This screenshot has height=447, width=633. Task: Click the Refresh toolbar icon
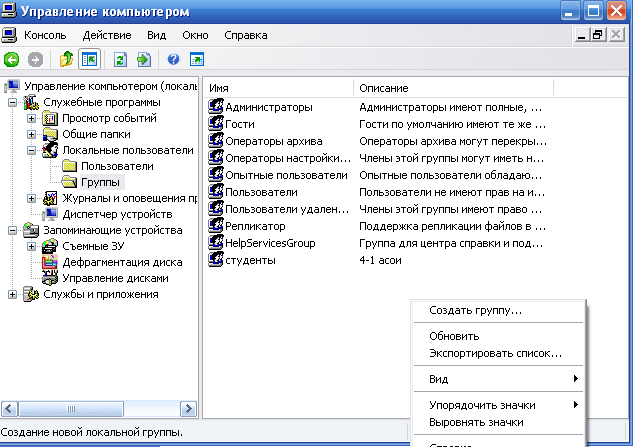(120, 60)
